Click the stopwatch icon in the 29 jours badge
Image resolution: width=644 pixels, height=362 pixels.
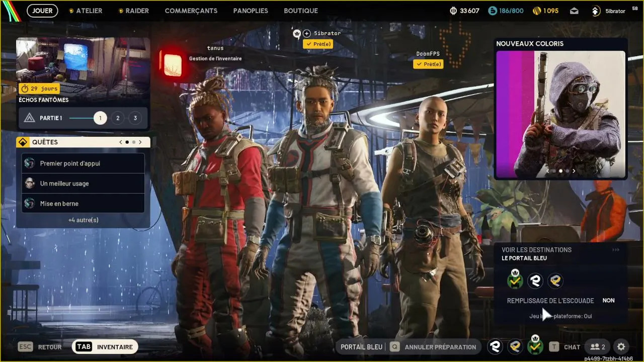coord(25,89)
